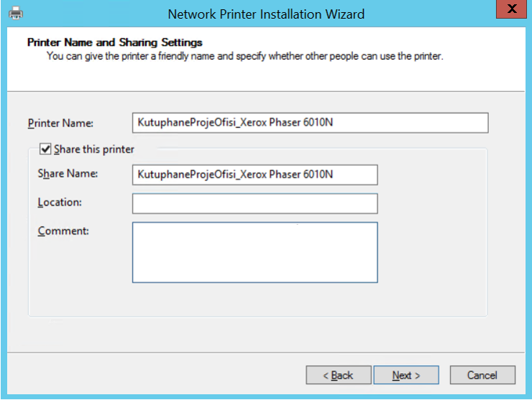Image resolution: width=532 pixels, height=400 pixels.
Task: Click inside the Share Name text field
Action: pos(254,175)
